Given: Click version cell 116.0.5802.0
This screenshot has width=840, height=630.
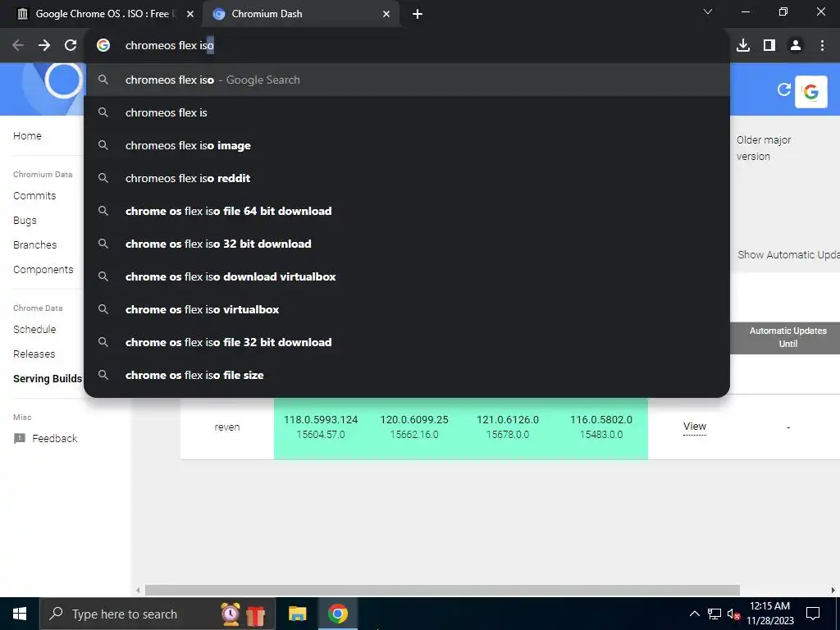Looking at the screenshot, I should coord(601,427).
